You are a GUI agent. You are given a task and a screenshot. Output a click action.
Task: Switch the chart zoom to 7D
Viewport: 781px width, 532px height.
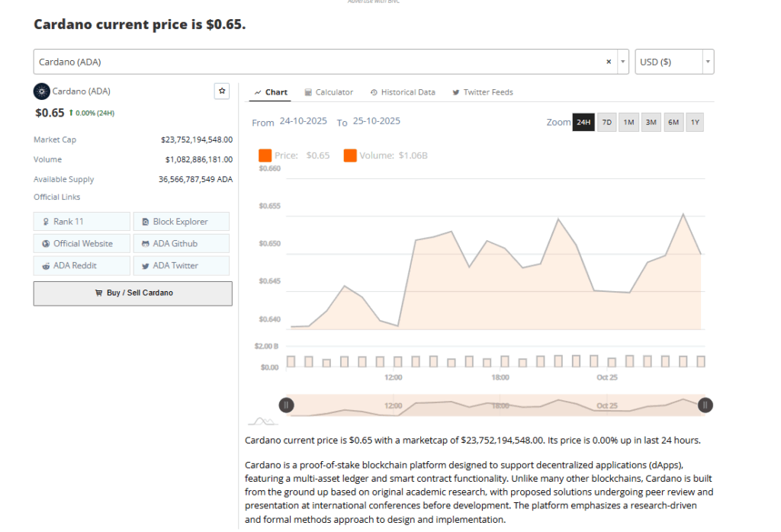click(x=607, y=123)
